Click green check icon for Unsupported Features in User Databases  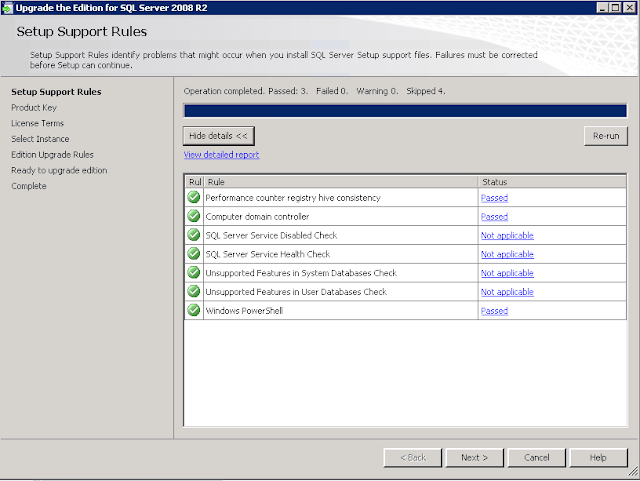coord(193,291)
